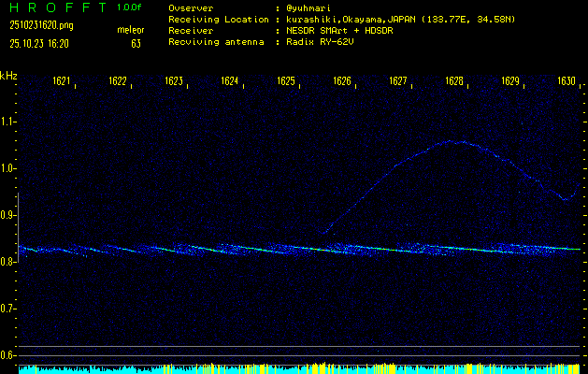Viewport: 588px width, 374px height.
Task: Click the kHz axis unit label
Action: [x=8, y=75]
